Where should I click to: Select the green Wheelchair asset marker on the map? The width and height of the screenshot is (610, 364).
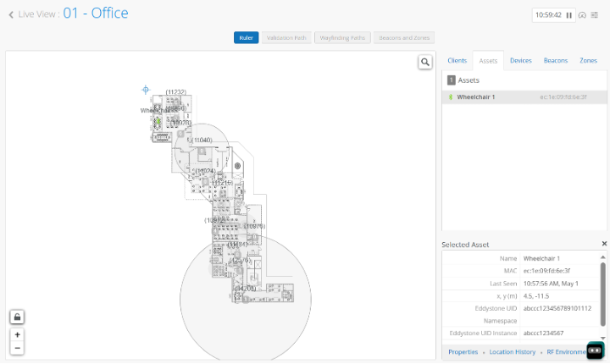point(158,121)
